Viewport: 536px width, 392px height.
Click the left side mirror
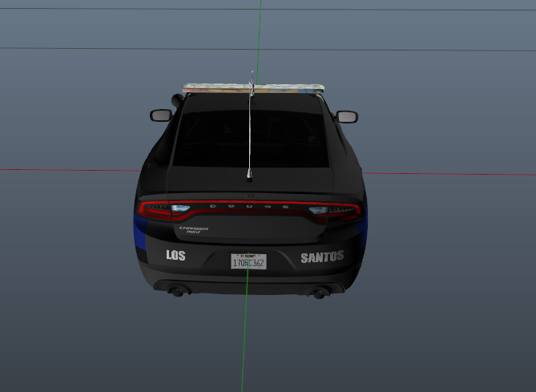pyautogui.click(x=161, y=115)
